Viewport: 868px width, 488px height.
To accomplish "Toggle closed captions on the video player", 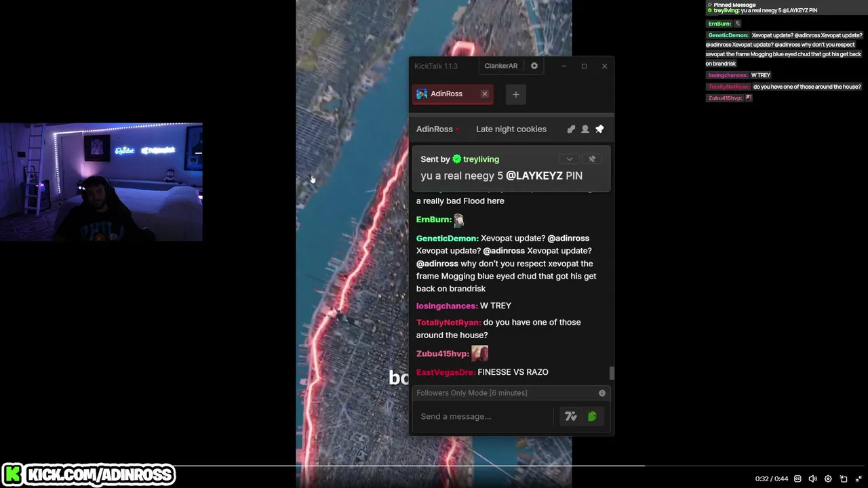I will 797,479.
